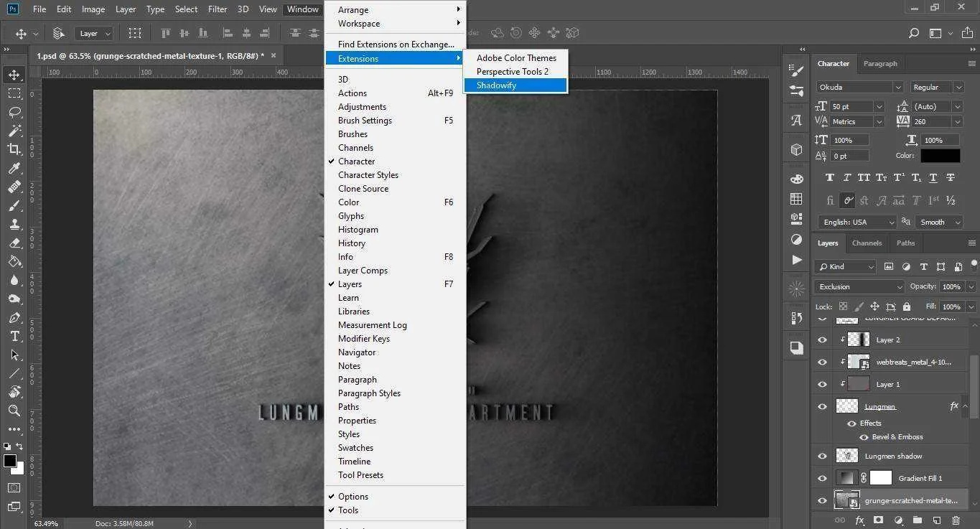Screen dimensions: 980x529
Task: Select the Paint Bucket tool
Action: tap(14, 261)
